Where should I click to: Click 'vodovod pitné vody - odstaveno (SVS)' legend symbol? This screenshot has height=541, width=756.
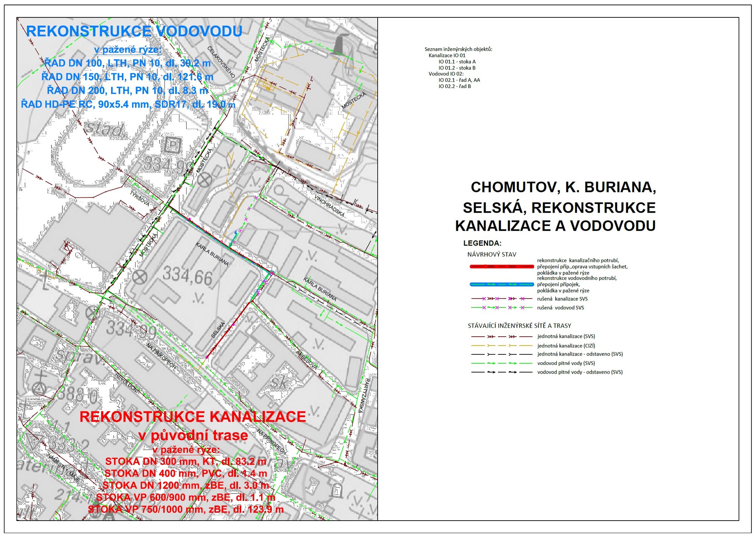502,373
